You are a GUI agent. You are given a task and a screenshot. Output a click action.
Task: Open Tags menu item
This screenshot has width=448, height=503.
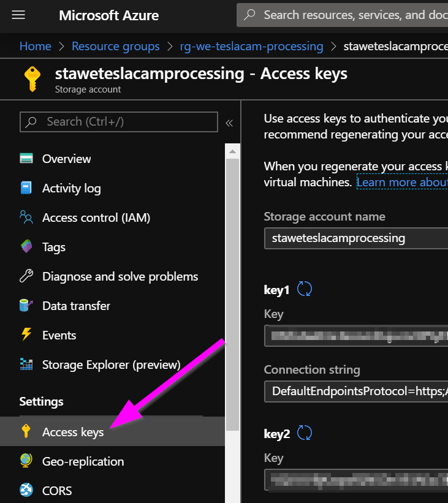[54, 248]
